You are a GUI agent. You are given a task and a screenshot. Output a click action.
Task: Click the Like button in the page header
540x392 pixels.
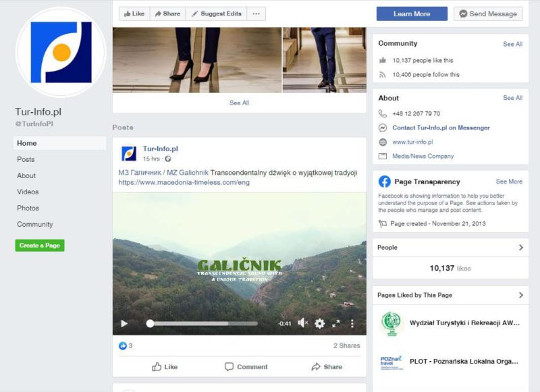pyautogui.click(x=134, y=13)
